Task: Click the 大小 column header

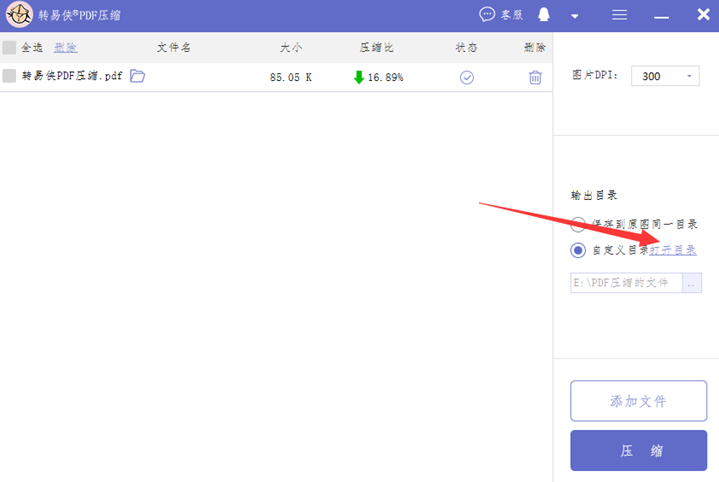Action: pos(291,47)
